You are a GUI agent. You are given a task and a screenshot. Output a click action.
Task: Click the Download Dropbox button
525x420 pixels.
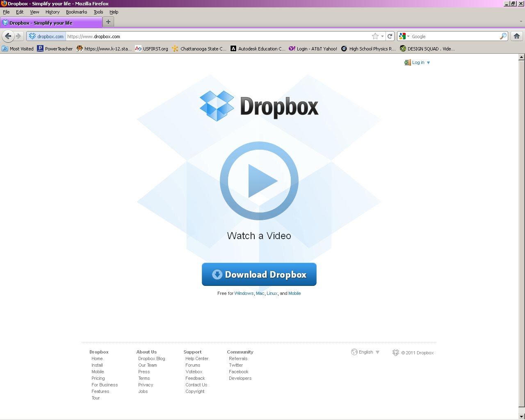coord(259,274)
